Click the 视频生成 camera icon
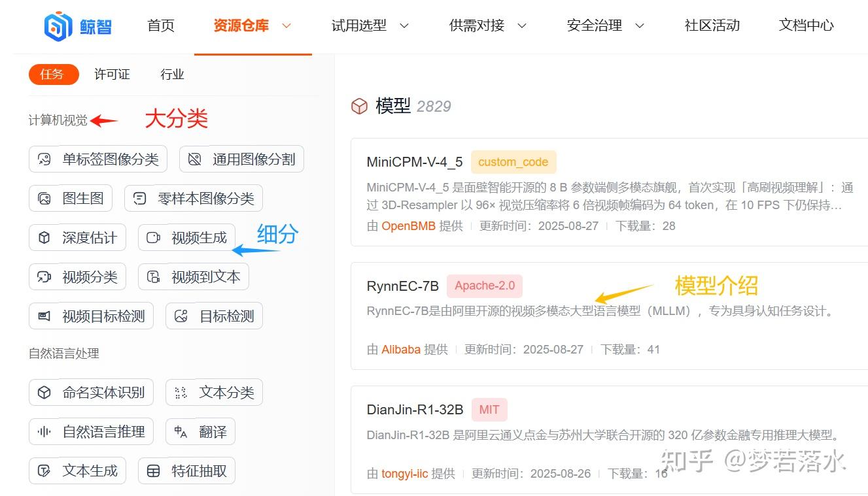This screenshot has width=868, height=496. (x=154, y=238)
